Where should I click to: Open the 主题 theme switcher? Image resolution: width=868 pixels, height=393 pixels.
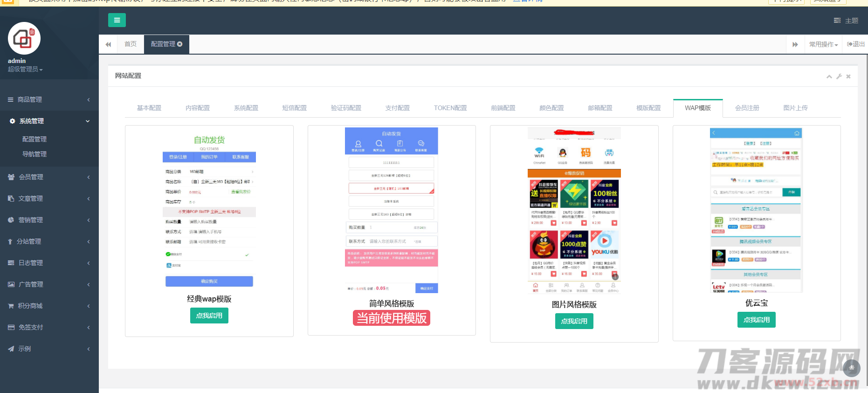(x=846, y=21)
